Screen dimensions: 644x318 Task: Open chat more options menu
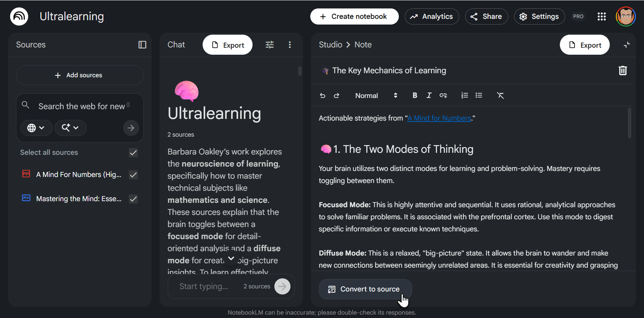pos(290,45)
